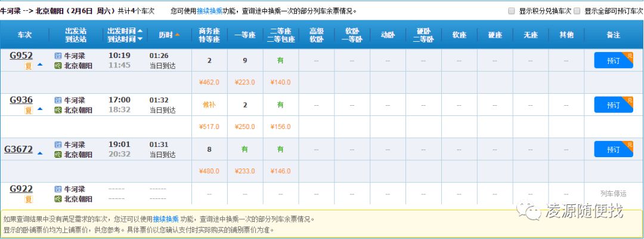
Task: Book train G3672 with 预订 button
Action: coord(614,149)
